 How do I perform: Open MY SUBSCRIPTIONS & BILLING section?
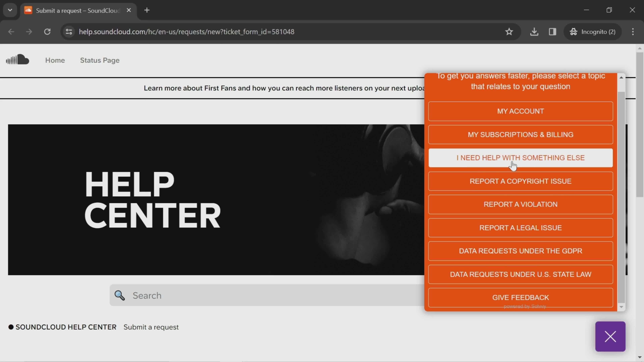coord(521,134)
